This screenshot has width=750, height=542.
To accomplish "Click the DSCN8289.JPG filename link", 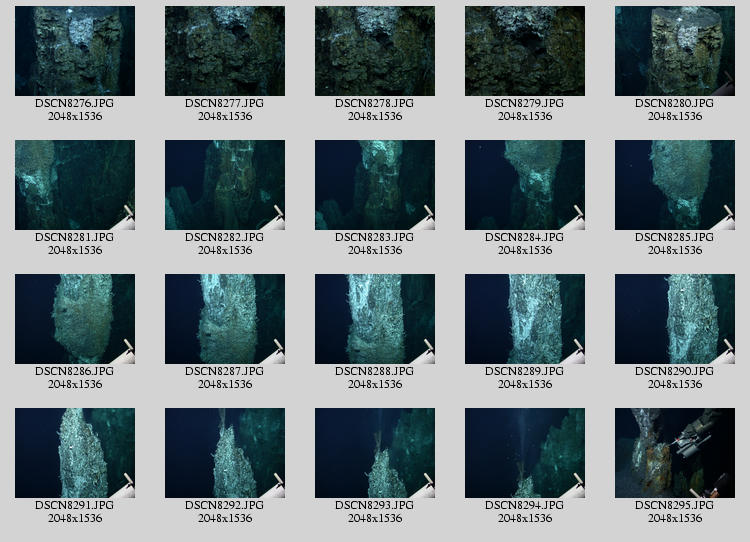I will pyautogui.click(x=525, y=371).
